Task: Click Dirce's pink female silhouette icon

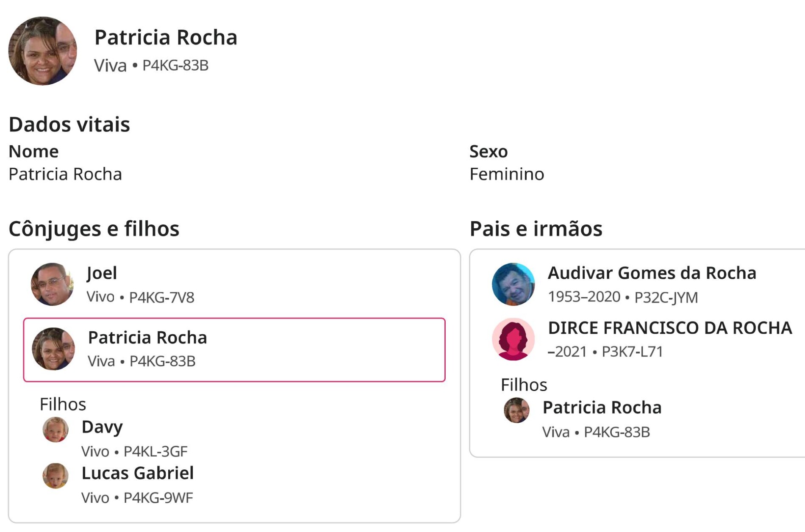Action: point(513,339)
